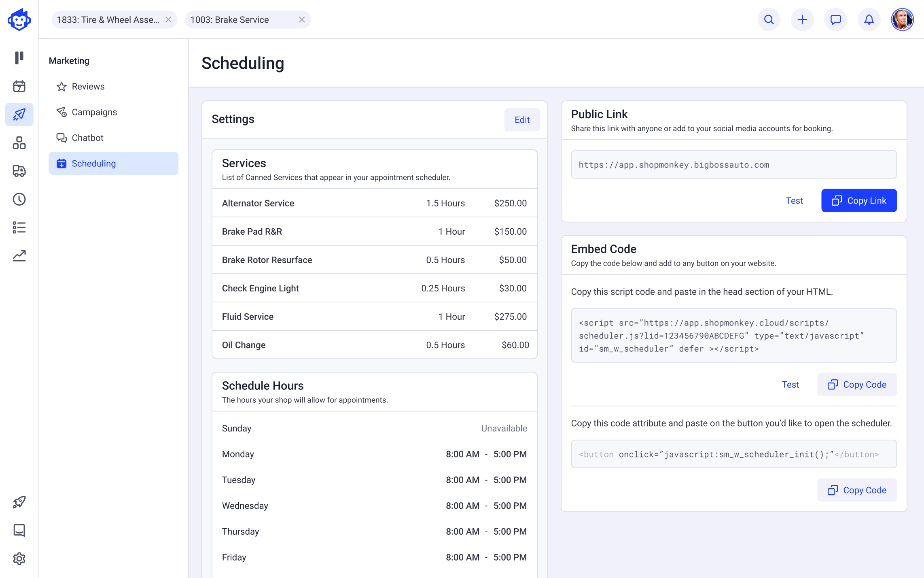Click Friday schedule hours row
924x578 pixels.
(375, 557)
